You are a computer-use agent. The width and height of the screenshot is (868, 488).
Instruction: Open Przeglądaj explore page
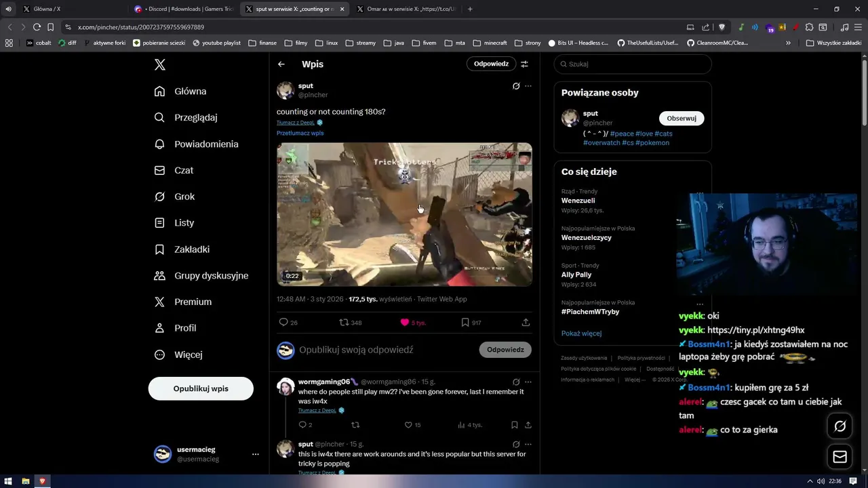(186, 117)
